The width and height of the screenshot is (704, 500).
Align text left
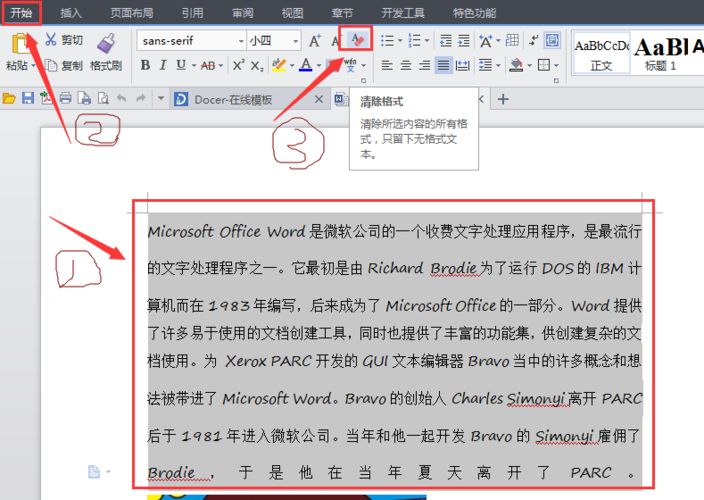tap(387, 66)
